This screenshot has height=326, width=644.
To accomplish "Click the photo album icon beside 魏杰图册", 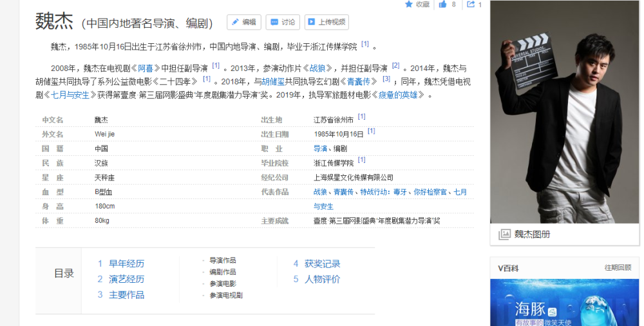I will point(504,235).
